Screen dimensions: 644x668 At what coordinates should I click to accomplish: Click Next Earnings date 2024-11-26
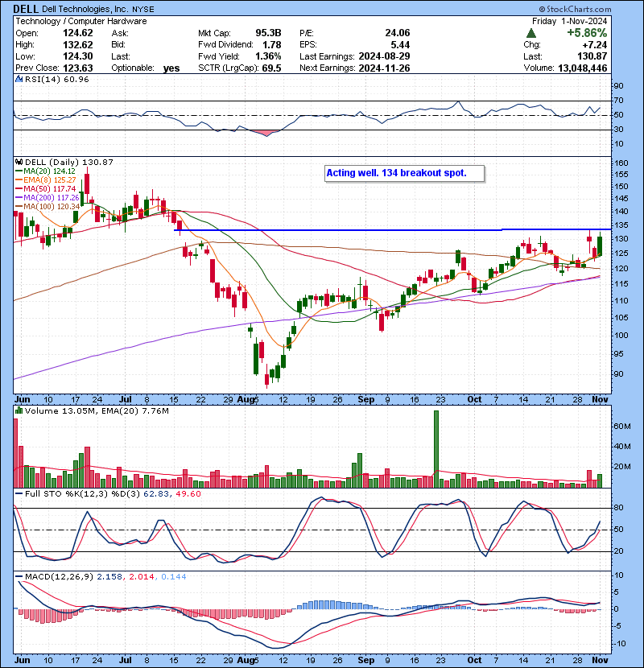pyautogui.click(x=384, y=68)
